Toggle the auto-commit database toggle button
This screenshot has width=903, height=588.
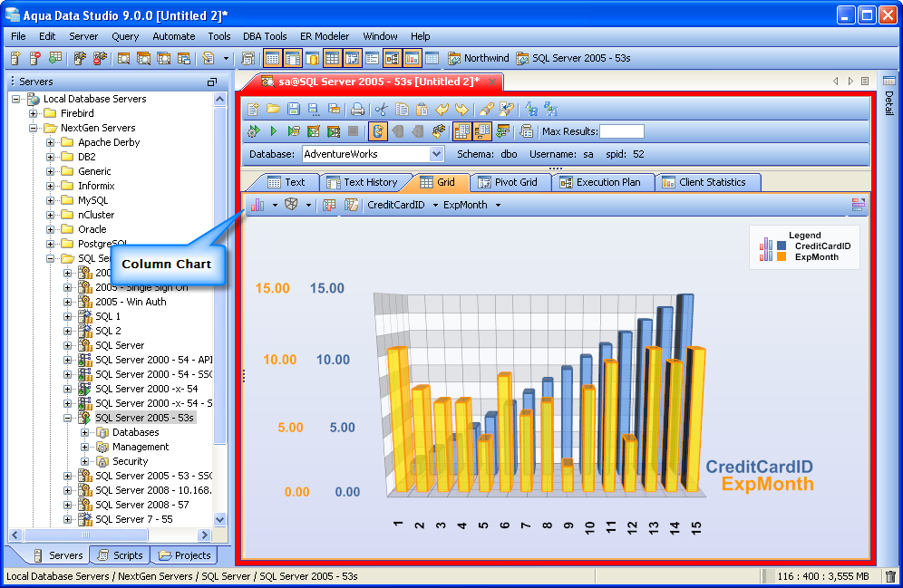click(x=378, y=131)
